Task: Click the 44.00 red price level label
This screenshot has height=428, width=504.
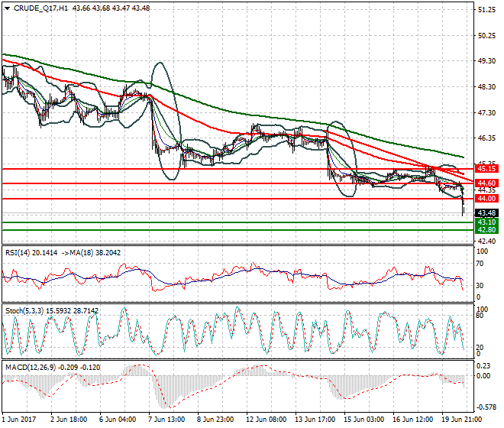Action: point(486,199)
